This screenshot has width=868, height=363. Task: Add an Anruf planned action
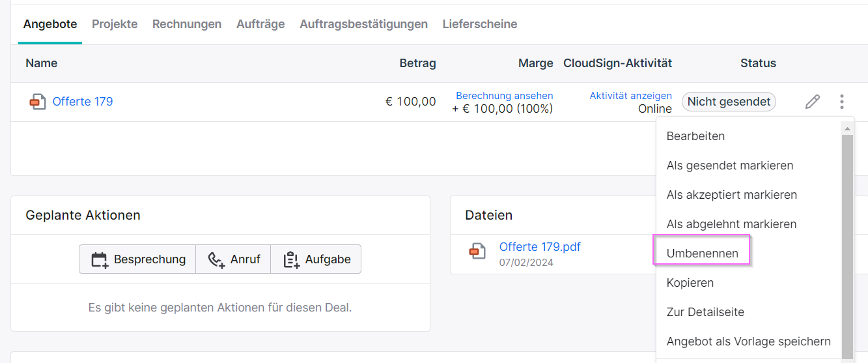point(233,259)
